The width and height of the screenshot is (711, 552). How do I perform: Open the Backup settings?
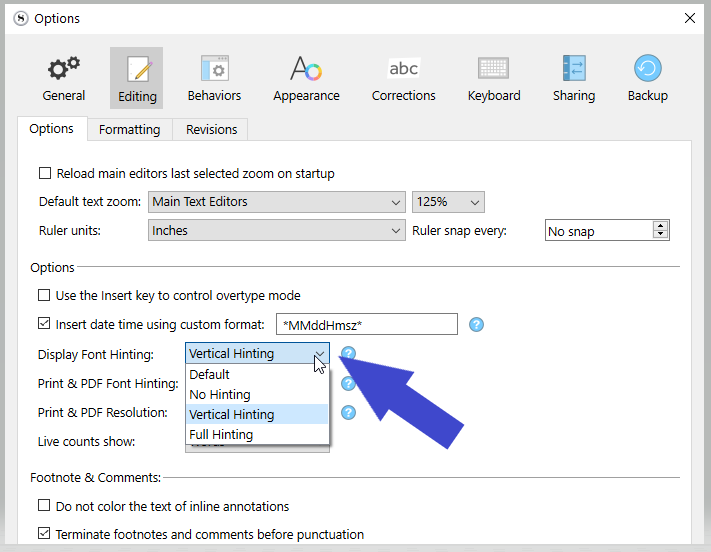647,78
